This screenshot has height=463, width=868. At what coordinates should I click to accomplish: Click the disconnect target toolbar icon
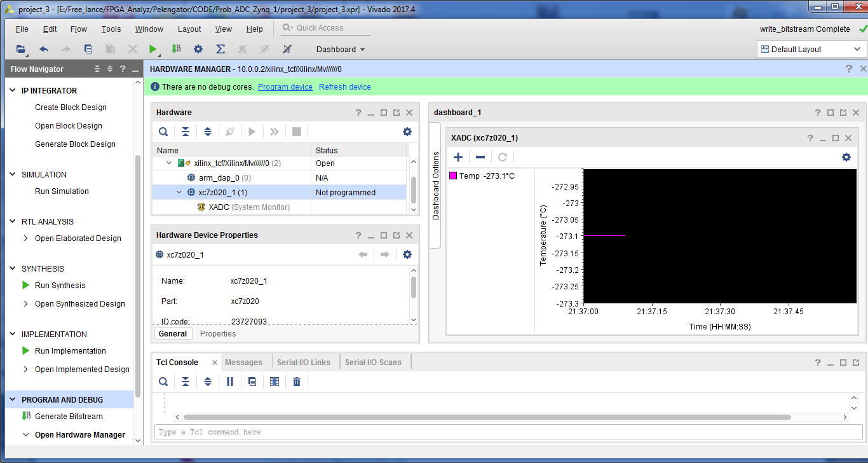point(287,49)
